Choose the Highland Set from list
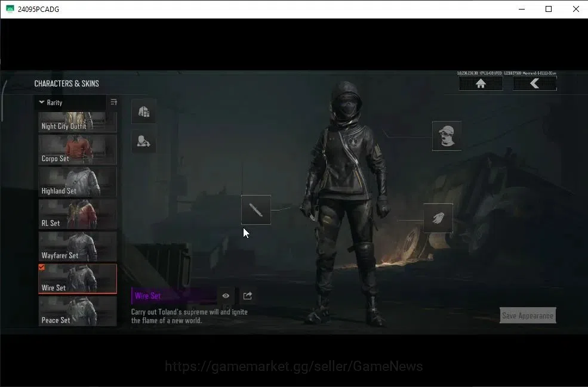 78,182
